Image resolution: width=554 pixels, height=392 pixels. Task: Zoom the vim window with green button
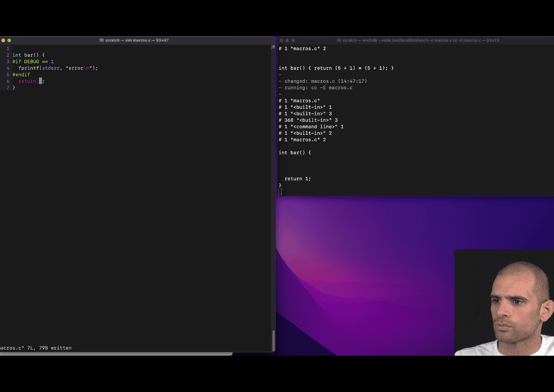(x=9, y=40)
